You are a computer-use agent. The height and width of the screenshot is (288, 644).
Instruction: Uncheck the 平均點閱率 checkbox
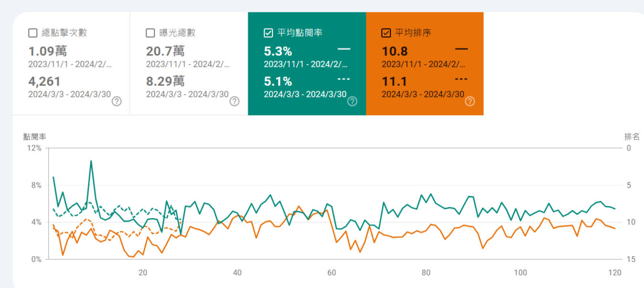point(268,33)
